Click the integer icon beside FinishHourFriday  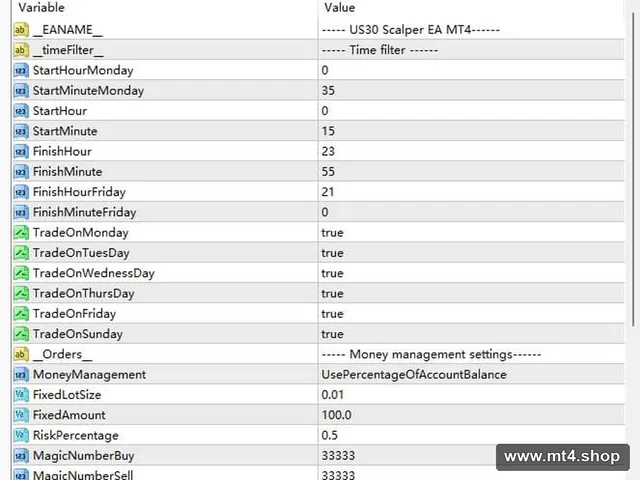coord(21,192)
